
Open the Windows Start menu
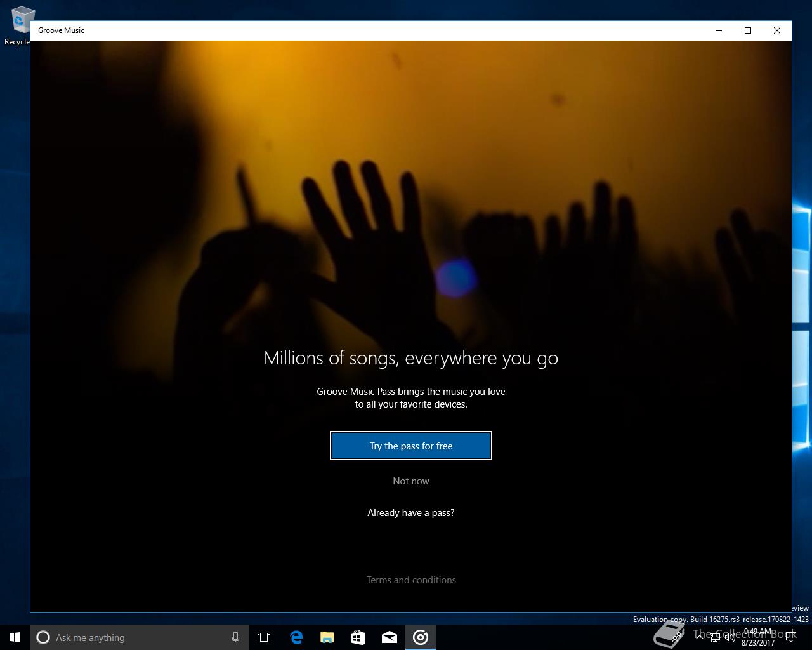point(15,637)
